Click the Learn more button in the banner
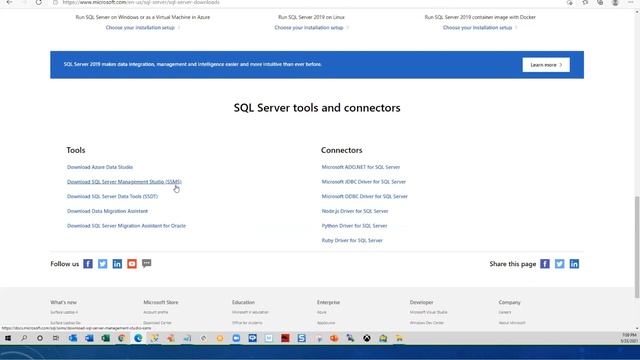Screen dimensions: 640x360 pyautogui.click(x=546, y=65)
